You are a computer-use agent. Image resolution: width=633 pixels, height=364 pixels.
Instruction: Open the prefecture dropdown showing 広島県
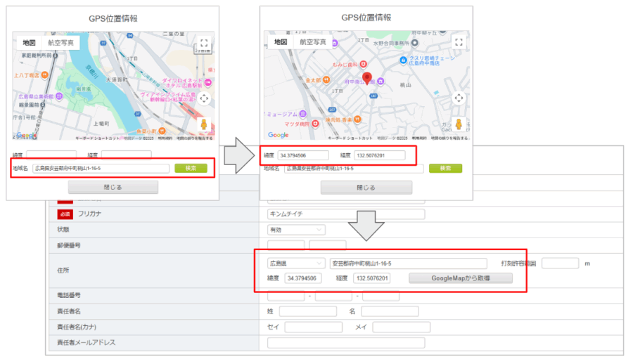(x=296, y=264)
